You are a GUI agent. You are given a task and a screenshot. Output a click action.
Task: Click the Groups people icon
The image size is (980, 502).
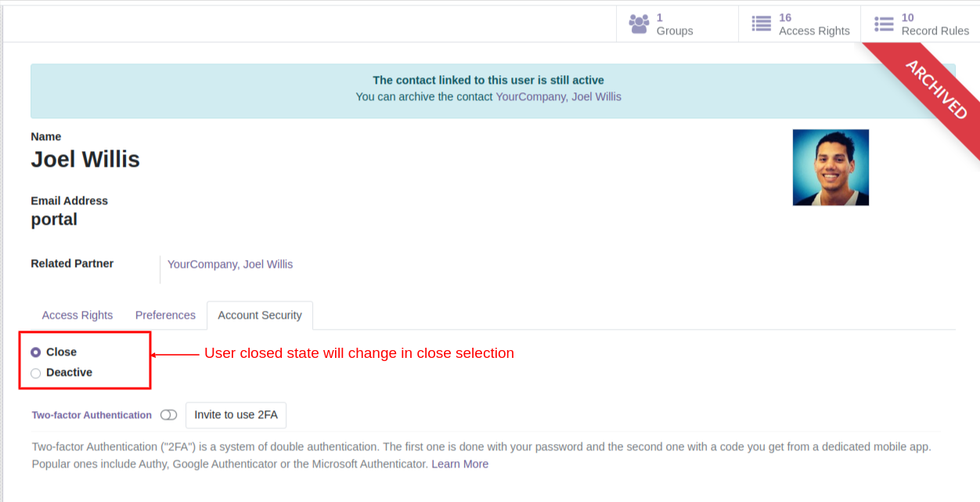[639, 24]
